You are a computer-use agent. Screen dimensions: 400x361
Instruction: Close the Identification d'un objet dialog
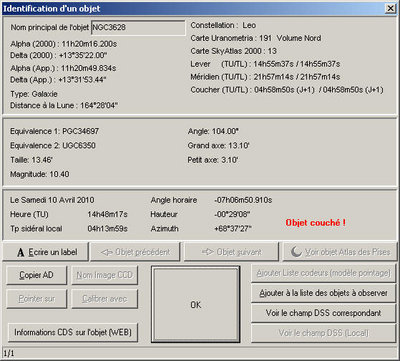point(390,8)
